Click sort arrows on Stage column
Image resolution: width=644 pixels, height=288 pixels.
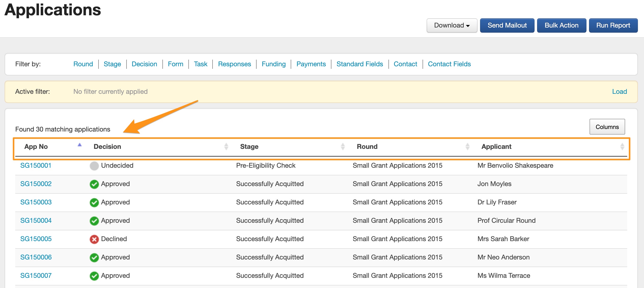(343, 147)
